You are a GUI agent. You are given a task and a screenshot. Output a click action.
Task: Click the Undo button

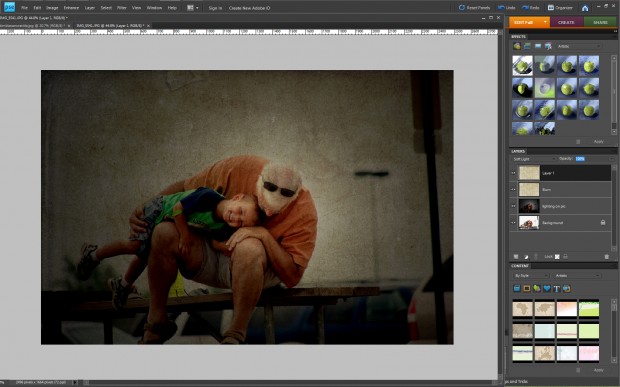(507, 8)
